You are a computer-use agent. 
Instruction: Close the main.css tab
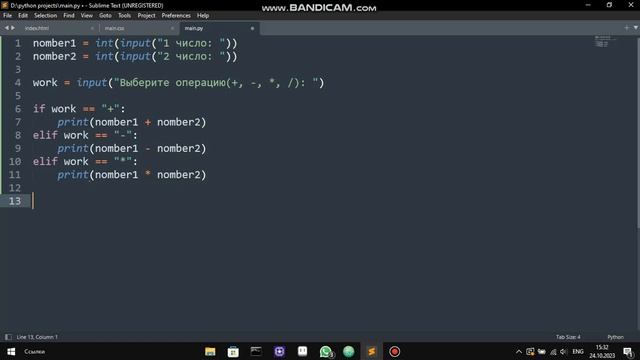172,28
